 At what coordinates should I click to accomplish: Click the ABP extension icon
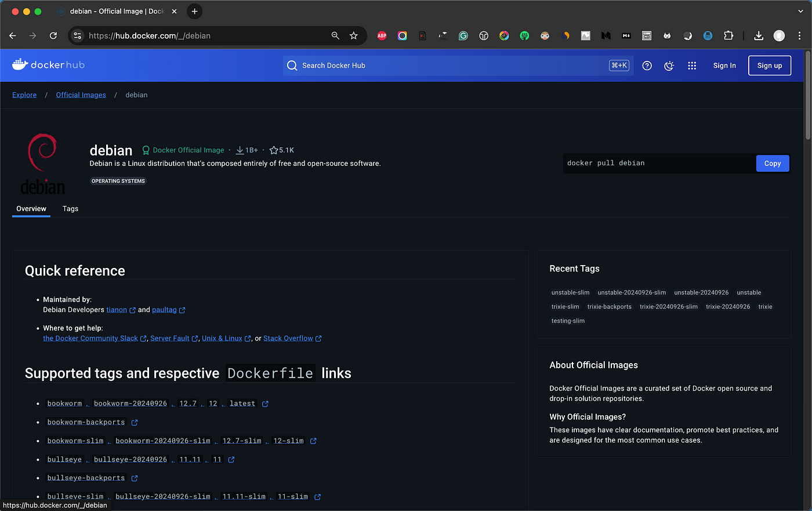(382, 35)
